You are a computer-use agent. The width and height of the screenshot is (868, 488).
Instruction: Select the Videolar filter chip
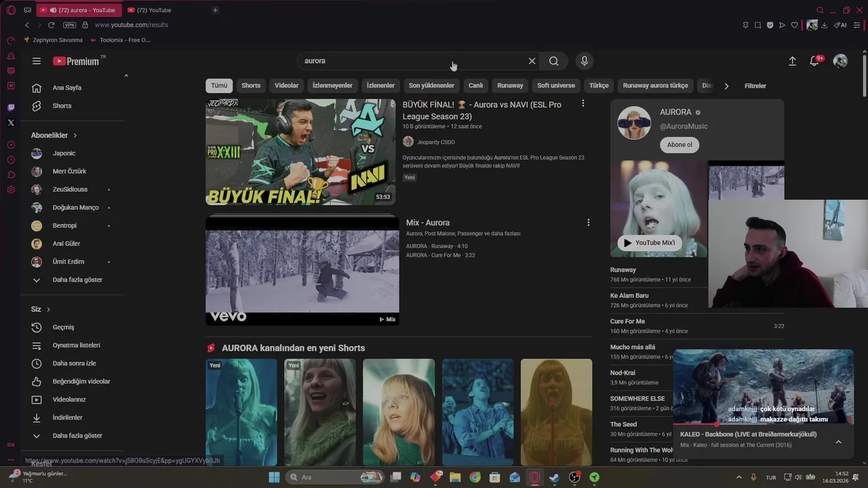tap(286, 86)
